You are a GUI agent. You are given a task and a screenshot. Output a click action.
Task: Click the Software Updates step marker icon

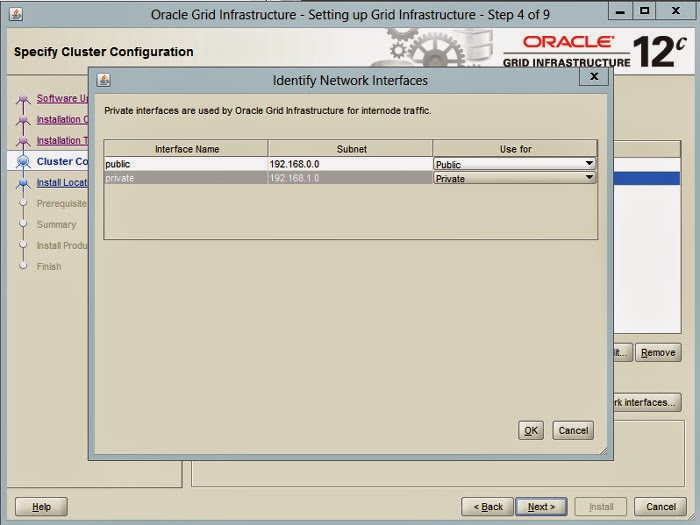(23, 99)
